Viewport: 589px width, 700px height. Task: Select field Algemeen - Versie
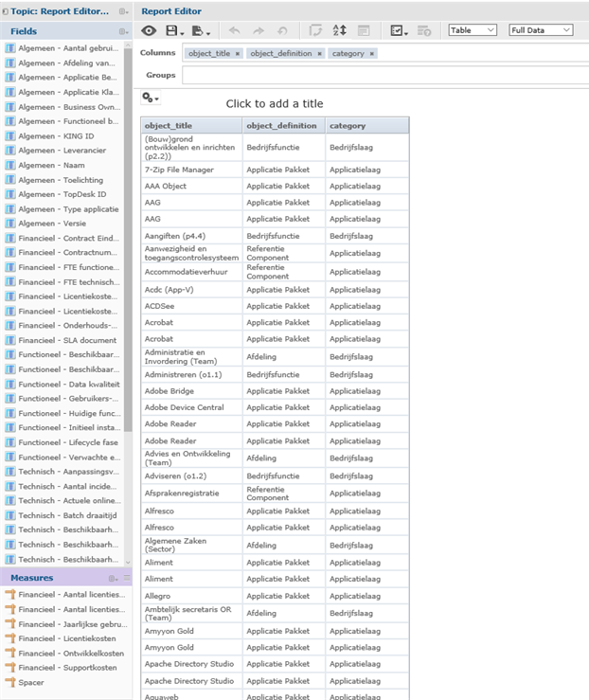[x=52, y=224]
